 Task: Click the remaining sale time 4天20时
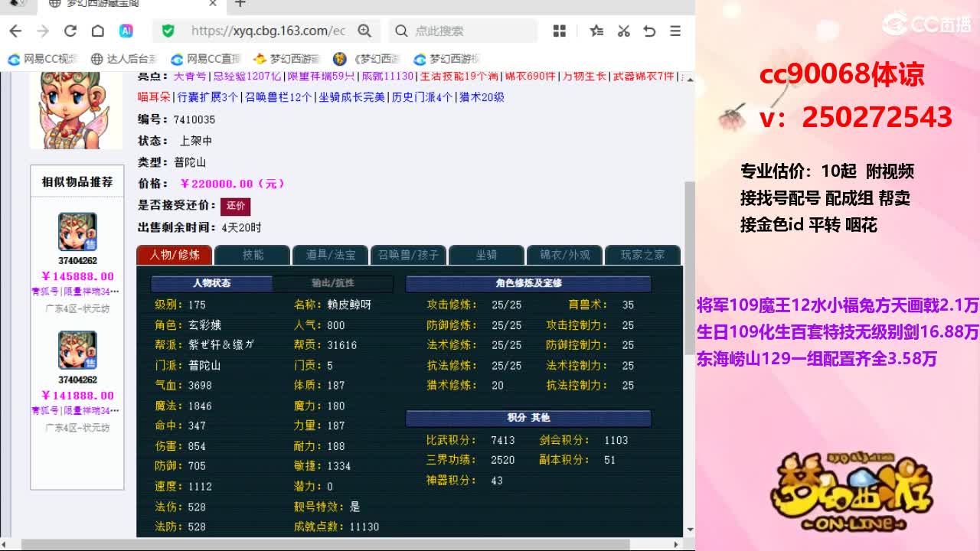[241, 227]
